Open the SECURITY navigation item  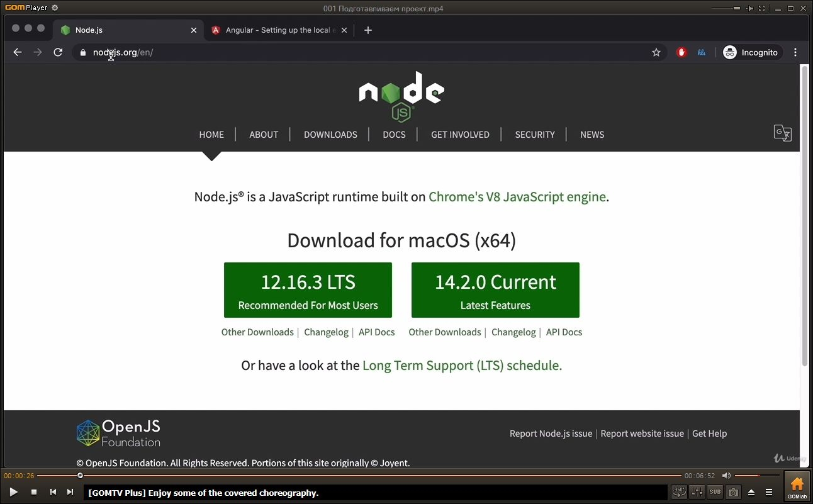click(x=535, y=135)
